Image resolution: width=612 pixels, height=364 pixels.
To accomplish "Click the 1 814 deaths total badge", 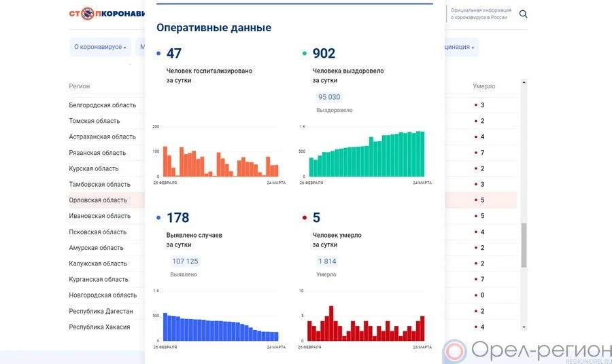I will [x=326, y=261].
